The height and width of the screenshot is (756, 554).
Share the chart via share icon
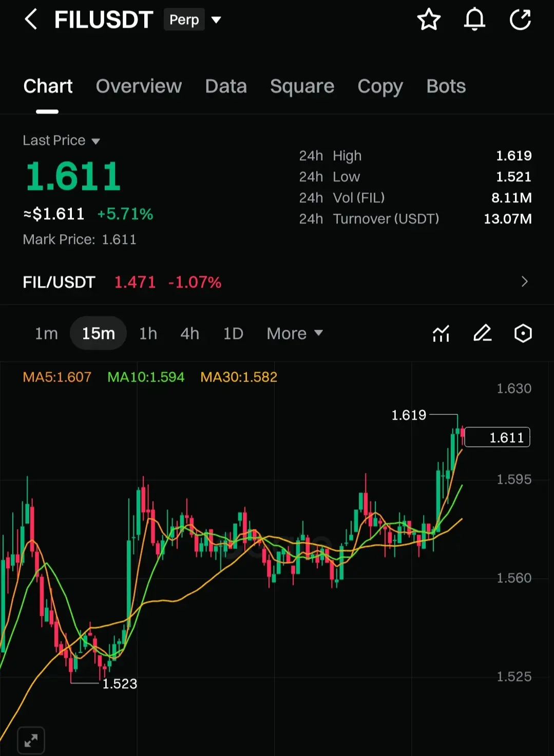pyautogui.click(x=520, y=20)
